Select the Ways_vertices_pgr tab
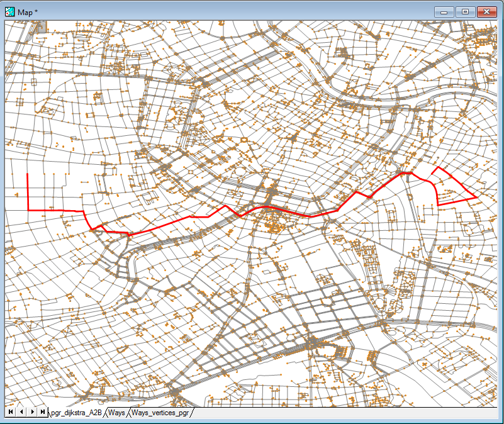The height and width of the screenshot is (424, 504). point(160,413)
